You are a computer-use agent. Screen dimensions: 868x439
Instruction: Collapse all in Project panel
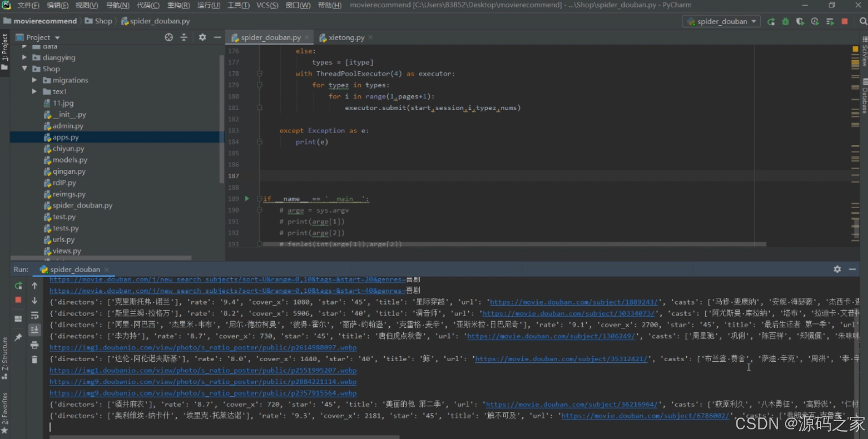184,37
